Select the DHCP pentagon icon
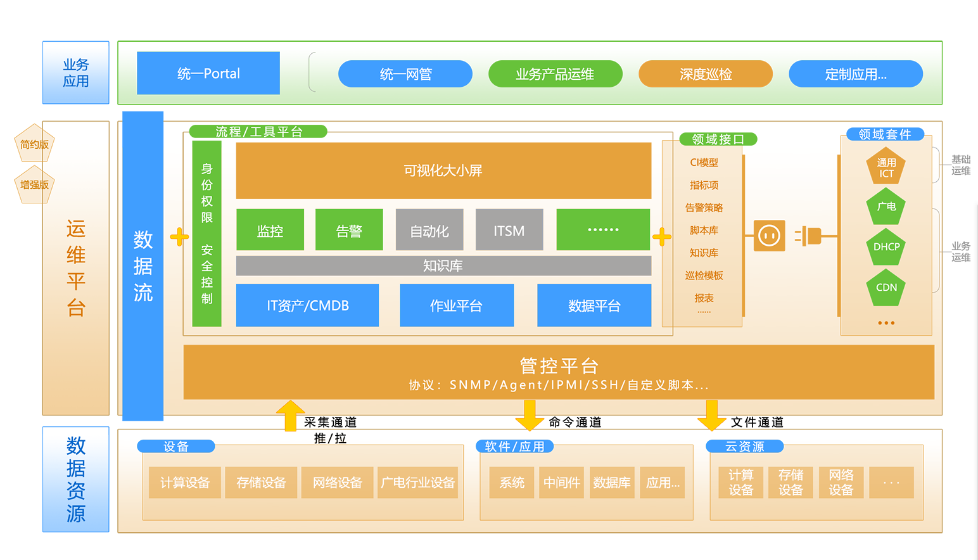The height and width of the screenshot is (560, 978). (x=886, y=247)
